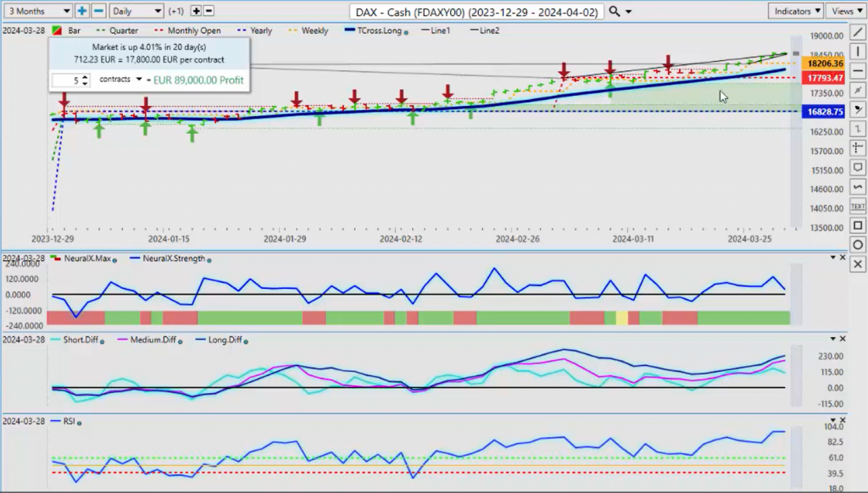Toggle the Medium.Diff indicator dot

[181, 341]
